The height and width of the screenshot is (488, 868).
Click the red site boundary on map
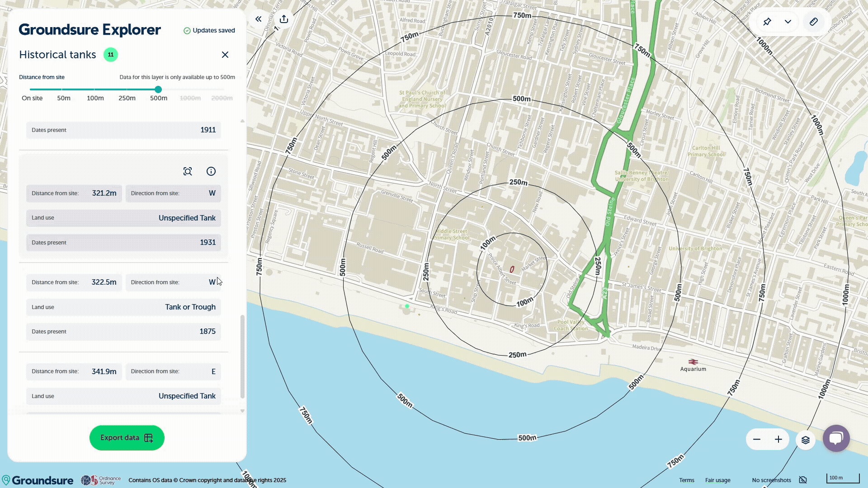[x=512, y=269]
